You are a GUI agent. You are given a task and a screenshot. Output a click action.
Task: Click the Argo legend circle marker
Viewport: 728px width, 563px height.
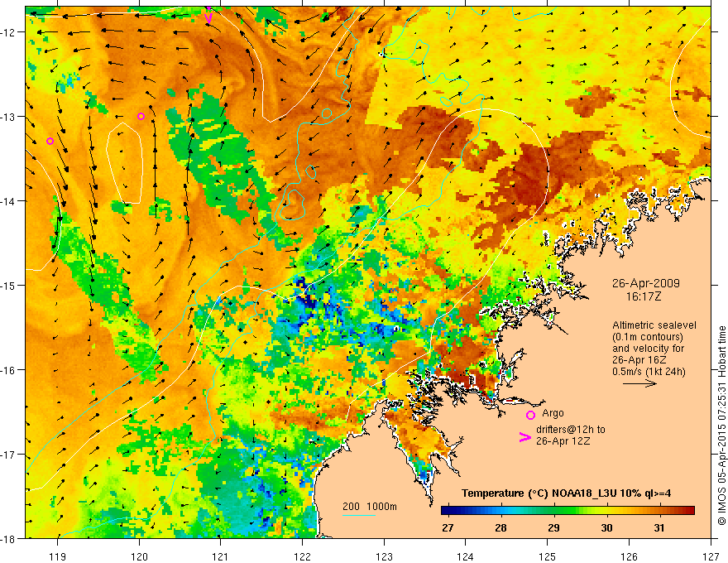pos(530,415)
